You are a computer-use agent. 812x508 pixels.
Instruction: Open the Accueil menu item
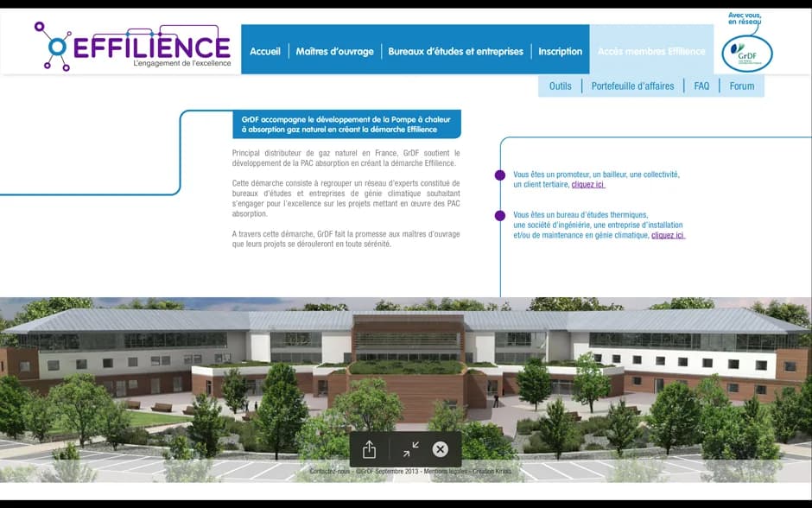[265, 51]
